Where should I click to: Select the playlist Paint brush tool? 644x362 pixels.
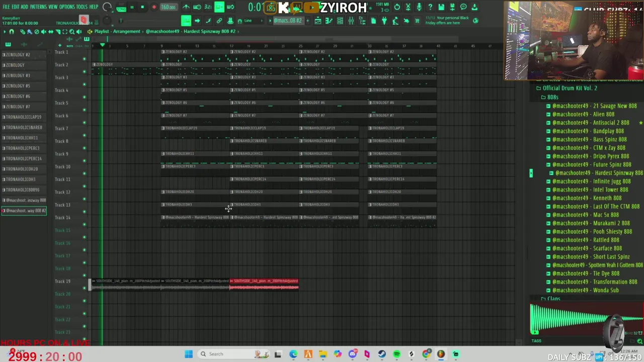coord(29,31)
